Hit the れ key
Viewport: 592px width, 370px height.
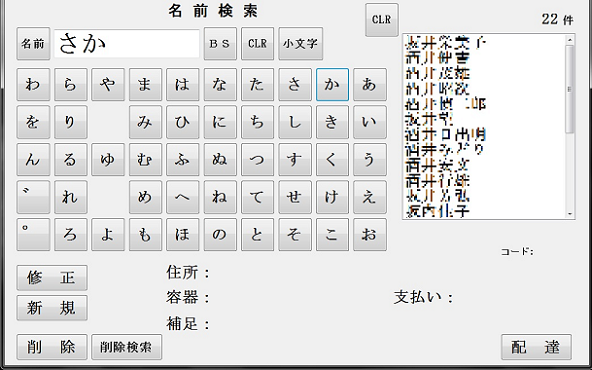click(71, 197)
